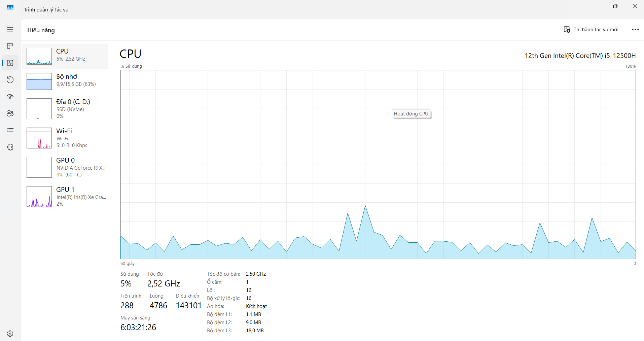Click L2 cache value '9,0 MB'
Screen dimensions: 644x341
point(253,322)
